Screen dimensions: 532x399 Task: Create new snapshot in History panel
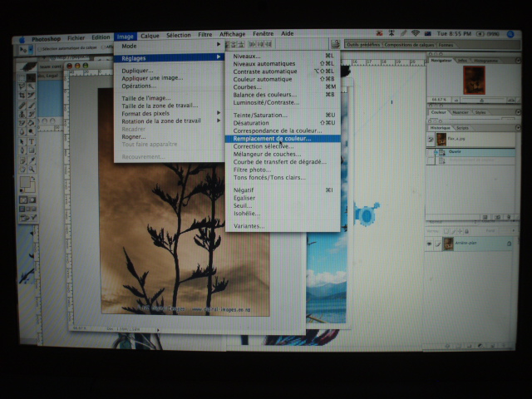(497, 217)
